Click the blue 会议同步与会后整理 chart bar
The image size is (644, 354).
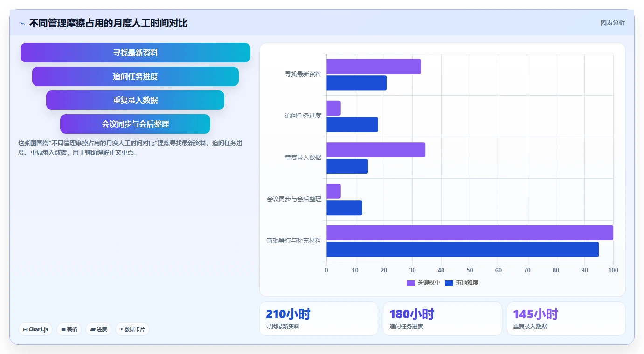344,208
